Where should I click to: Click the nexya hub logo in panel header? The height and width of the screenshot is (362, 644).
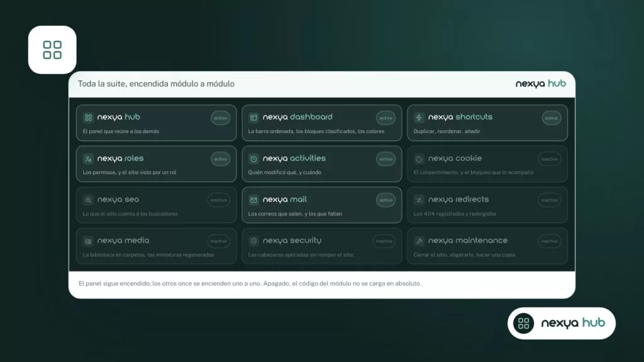(540, 84)
